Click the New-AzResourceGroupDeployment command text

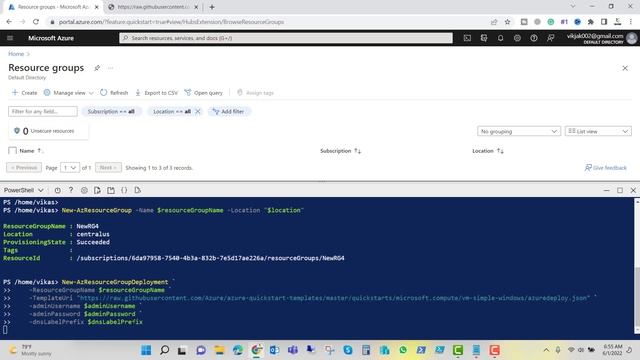pyautogui.click(x=115, y=282)
